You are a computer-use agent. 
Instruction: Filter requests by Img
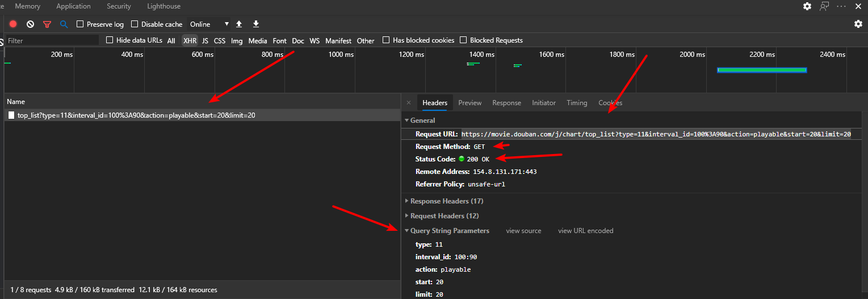click(x=237, y=41)
